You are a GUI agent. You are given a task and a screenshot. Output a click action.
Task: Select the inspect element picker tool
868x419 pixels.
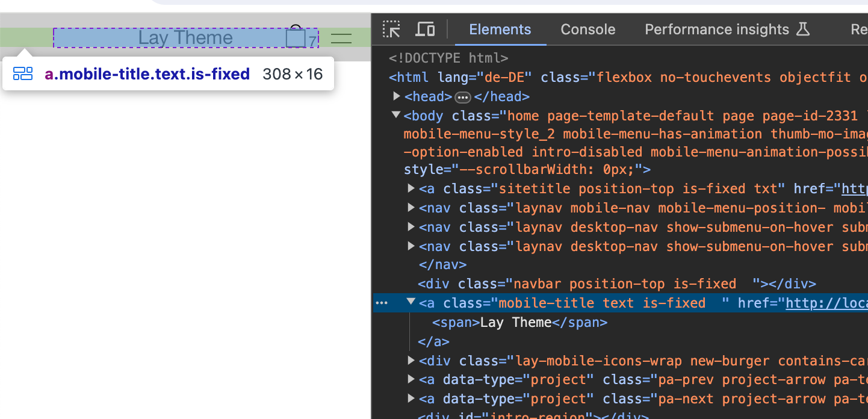[x=391, y=29]
